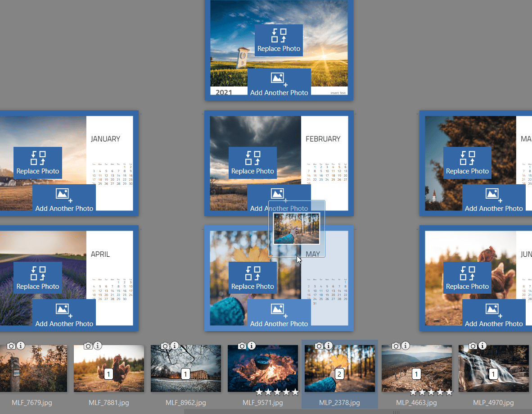Click the January calendar date grid

point(113,174)
